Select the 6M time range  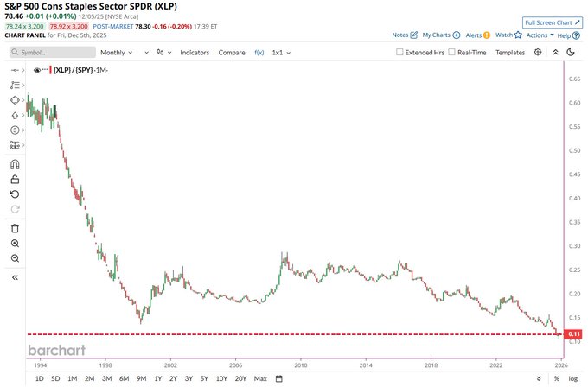(125, 378)
